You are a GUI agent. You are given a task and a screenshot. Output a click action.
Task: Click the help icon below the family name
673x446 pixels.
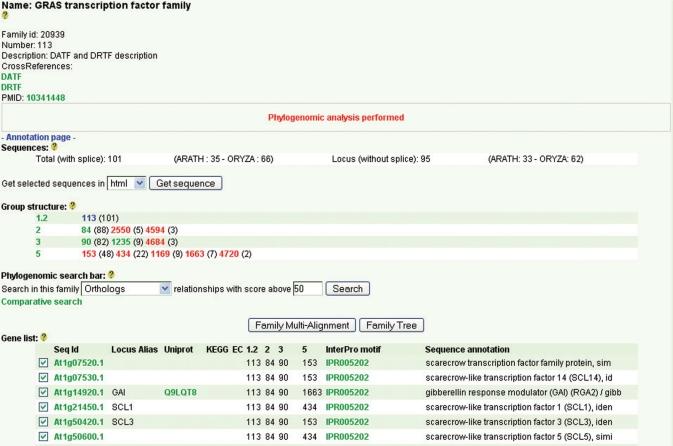click(4, 16)
